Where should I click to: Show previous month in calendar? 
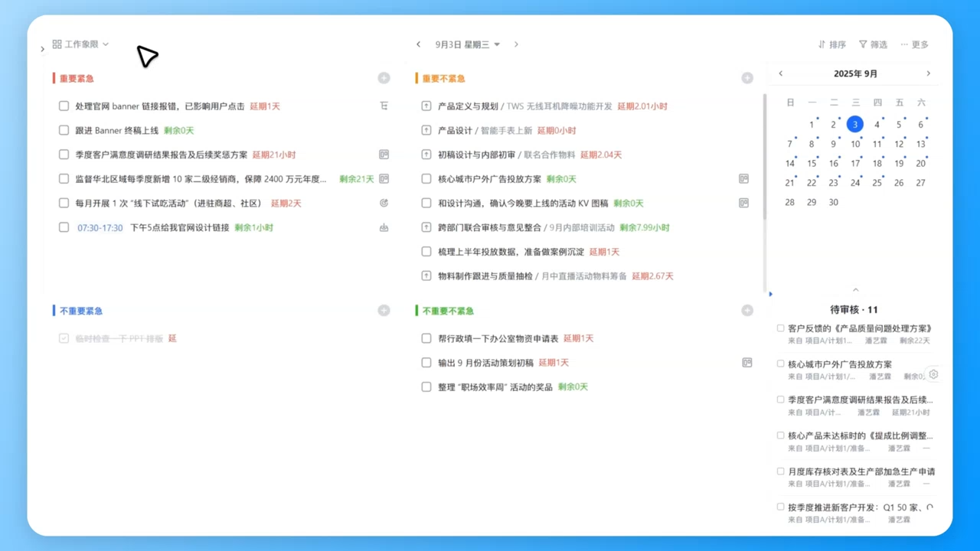[781, 73]
